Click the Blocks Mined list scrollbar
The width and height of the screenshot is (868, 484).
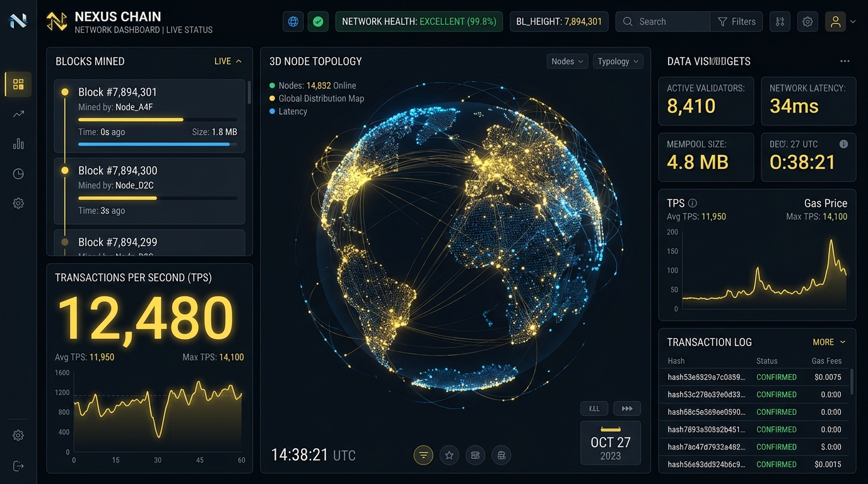tap(249, 92)
